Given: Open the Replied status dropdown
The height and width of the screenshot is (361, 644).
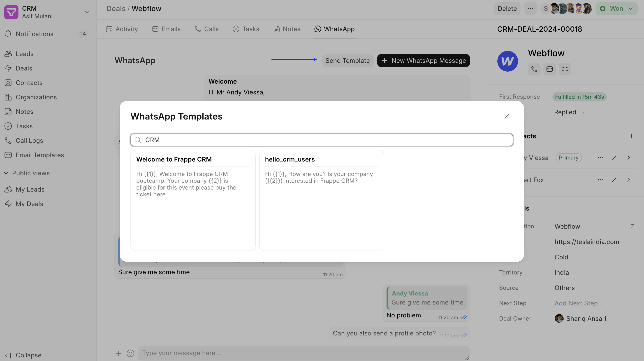Looking at the screenshot, I should pos(570,112).
